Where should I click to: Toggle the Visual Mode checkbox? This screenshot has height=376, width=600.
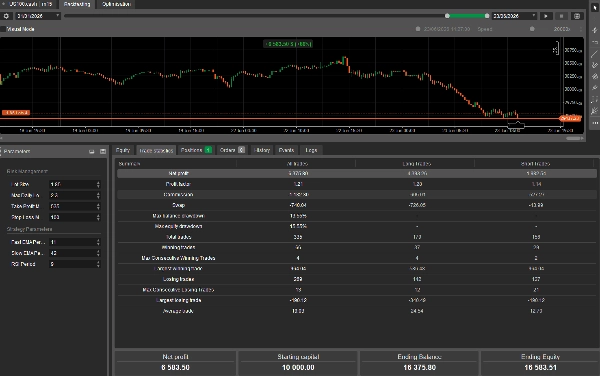click(3, 29)
